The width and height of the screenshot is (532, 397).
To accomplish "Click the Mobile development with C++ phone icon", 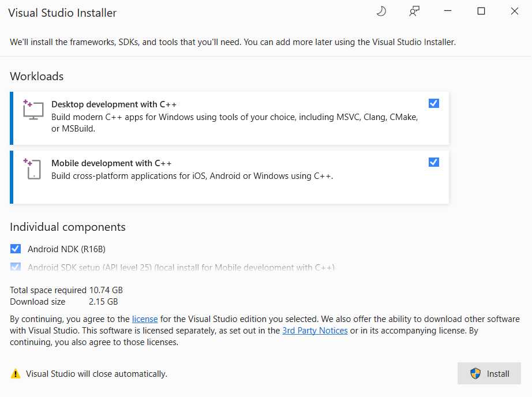I will coord(33,169).
